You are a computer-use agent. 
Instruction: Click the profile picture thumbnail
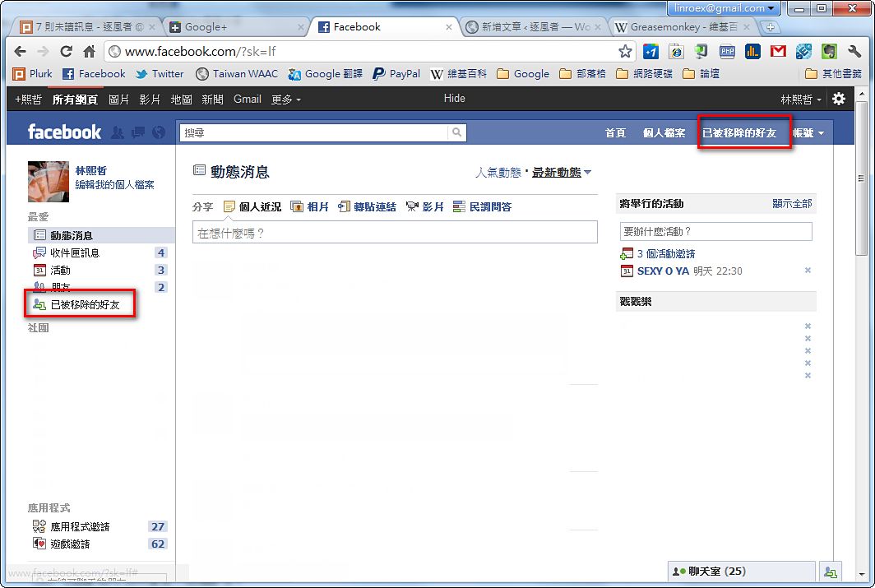pyautogui.click(x=49, y=181)
